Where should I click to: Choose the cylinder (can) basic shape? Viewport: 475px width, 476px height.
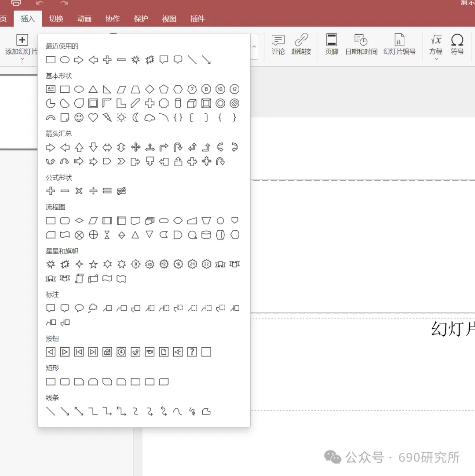click(x=178, y=104)
